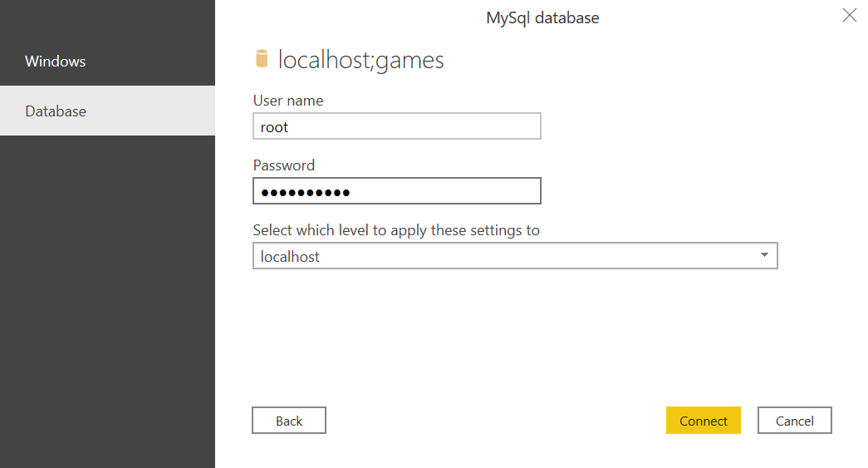Click on the masked password dots
The width and height of the screenshot is (868, 468).
pos(306,193)
